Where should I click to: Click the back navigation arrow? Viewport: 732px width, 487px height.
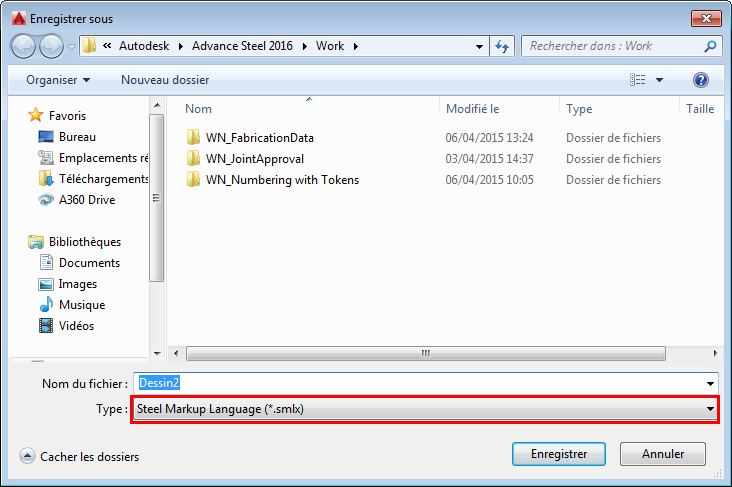point(23,46)
